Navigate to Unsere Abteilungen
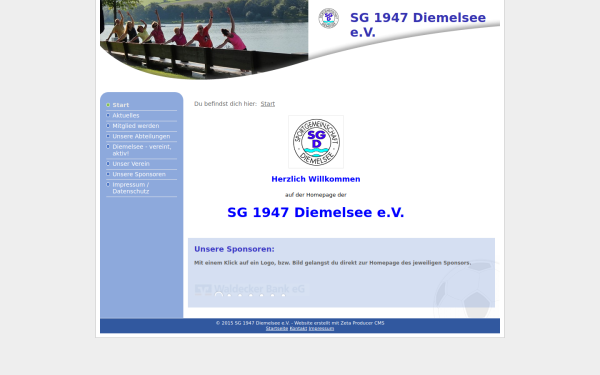This screenshot has height=375, width=600. [142, 136]
